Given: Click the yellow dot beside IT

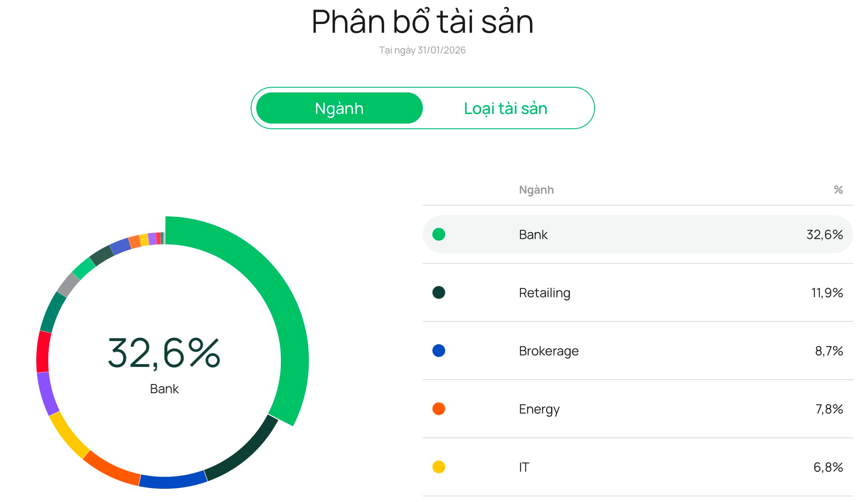Looking at the screenshot, I should pos(439,467).
